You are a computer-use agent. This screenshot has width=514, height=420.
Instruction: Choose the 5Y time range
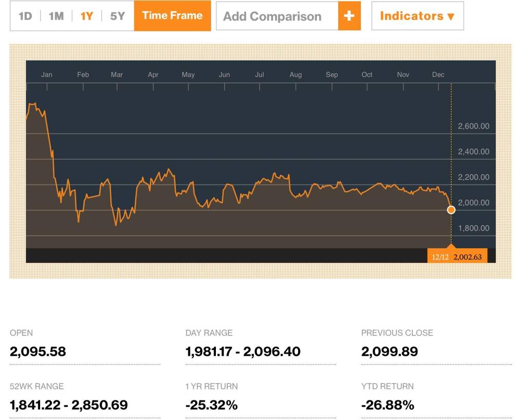point(118,16)
